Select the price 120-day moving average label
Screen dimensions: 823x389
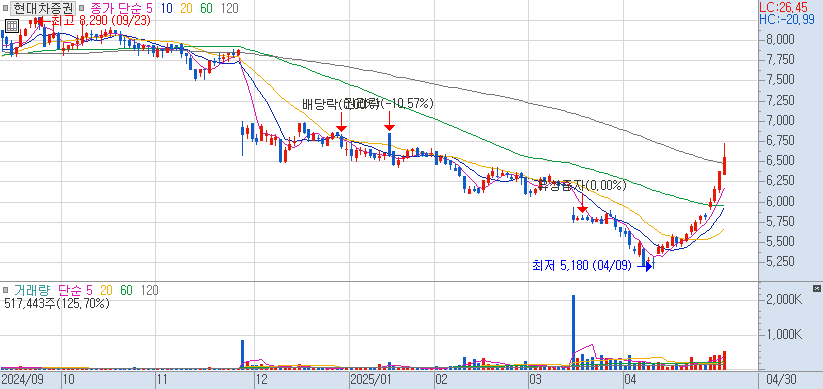[229, 8]
